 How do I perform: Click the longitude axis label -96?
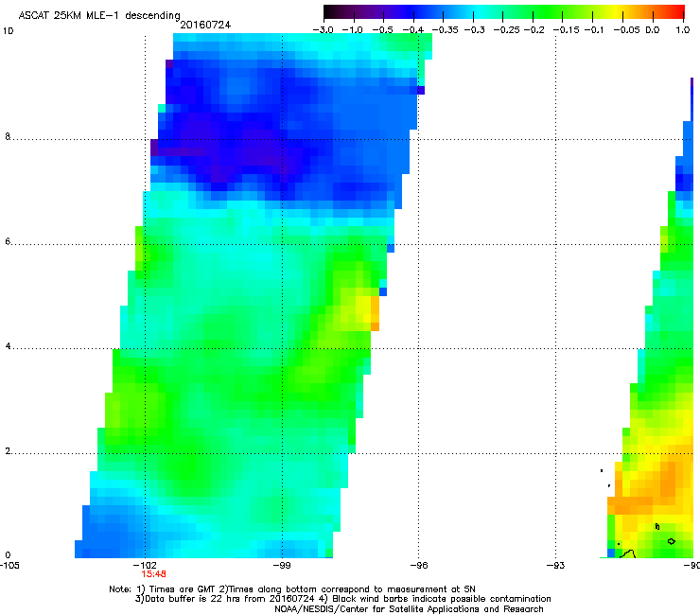click(419, 565)
